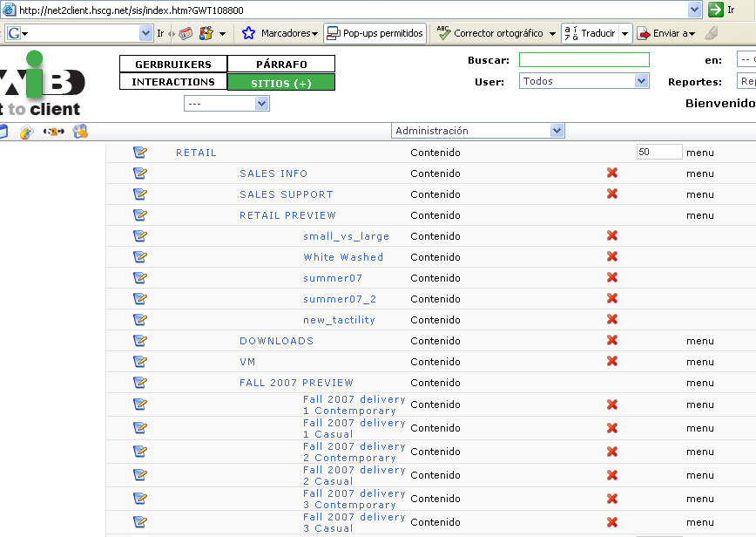Open the address bar URL dropdown

694,10
